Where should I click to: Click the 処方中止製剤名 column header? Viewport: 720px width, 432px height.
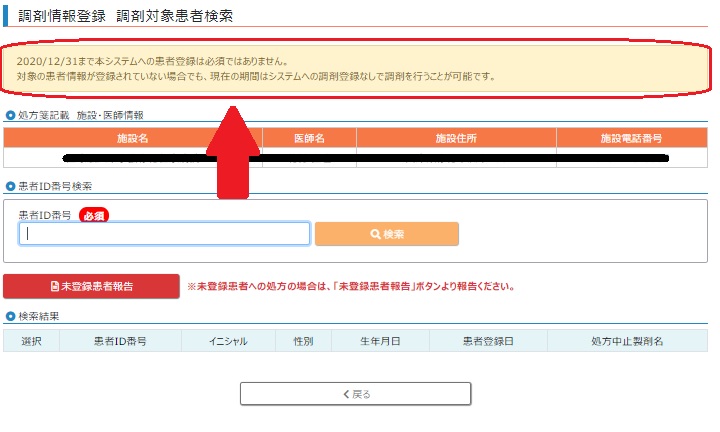point(627,341)
